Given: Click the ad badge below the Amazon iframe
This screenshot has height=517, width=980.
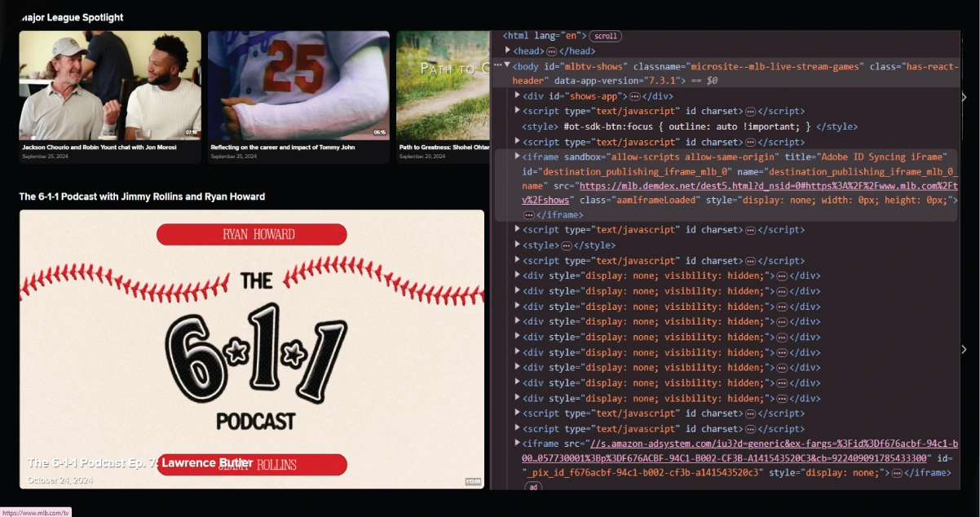Looking at the screenshot, I should coord(532,487).
